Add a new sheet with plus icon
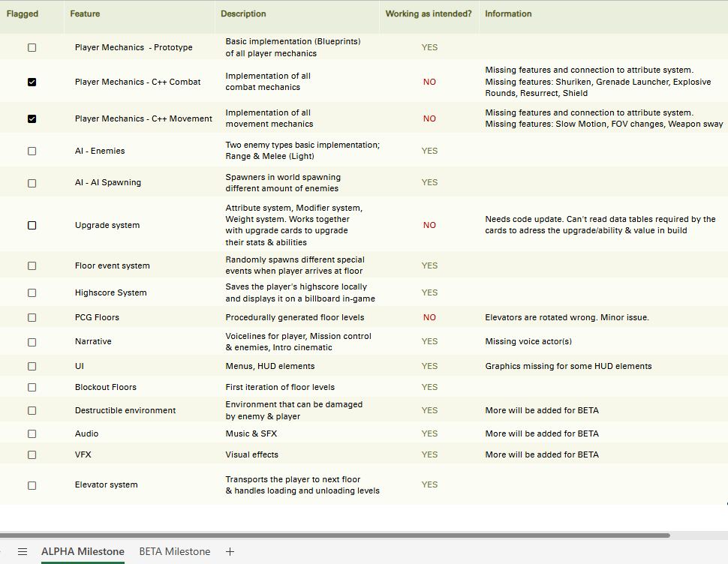 point(230,551)
